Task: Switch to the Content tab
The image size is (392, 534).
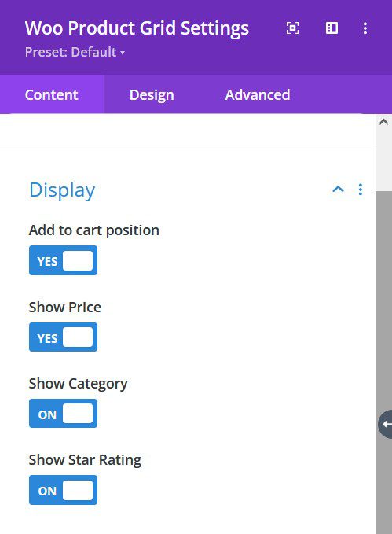Action: point(51,94)
